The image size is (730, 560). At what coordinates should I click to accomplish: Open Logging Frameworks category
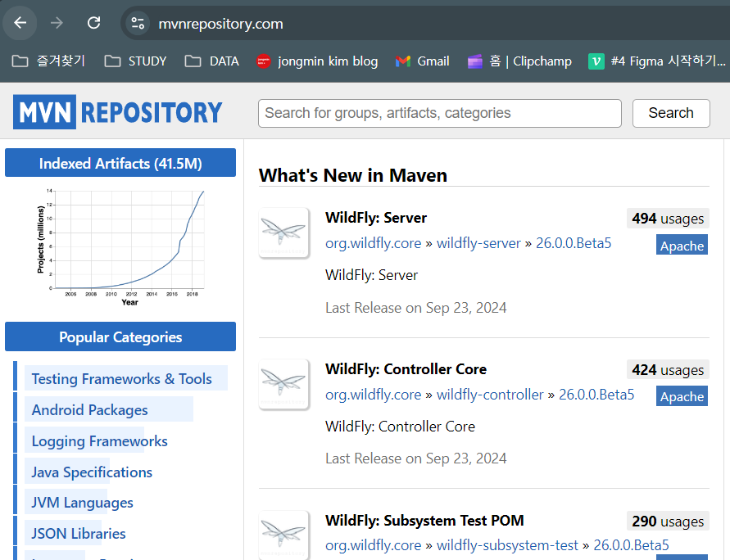[x=99, y=441]
